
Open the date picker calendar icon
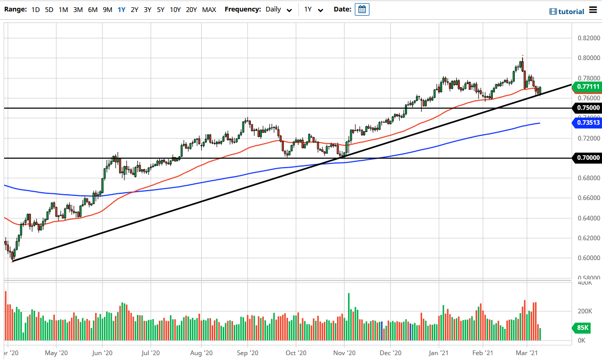point(362,9)
